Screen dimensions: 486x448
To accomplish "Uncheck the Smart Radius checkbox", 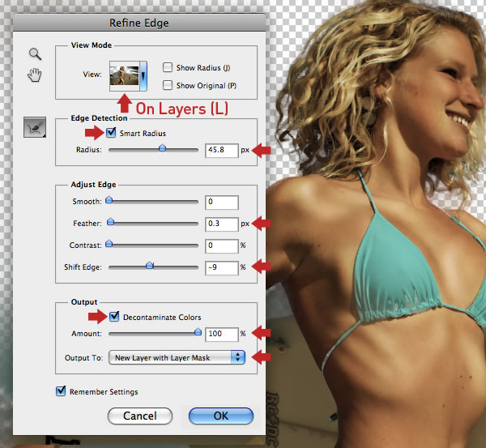I will (111, 133).
